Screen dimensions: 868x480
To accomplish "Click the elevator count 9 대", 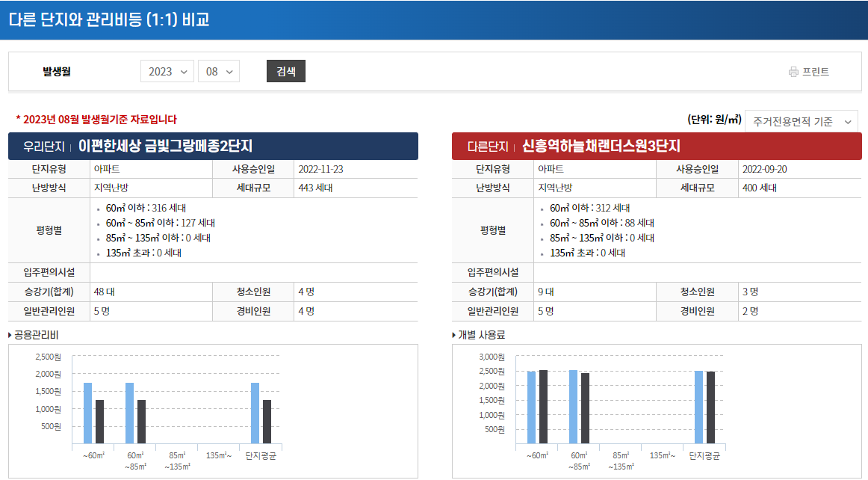I will [x=545, y=292].
